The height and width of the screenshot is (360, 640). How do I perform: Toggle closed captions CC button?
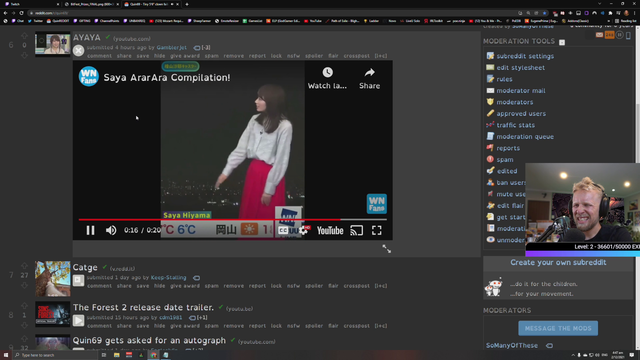[x=283, y=230]
